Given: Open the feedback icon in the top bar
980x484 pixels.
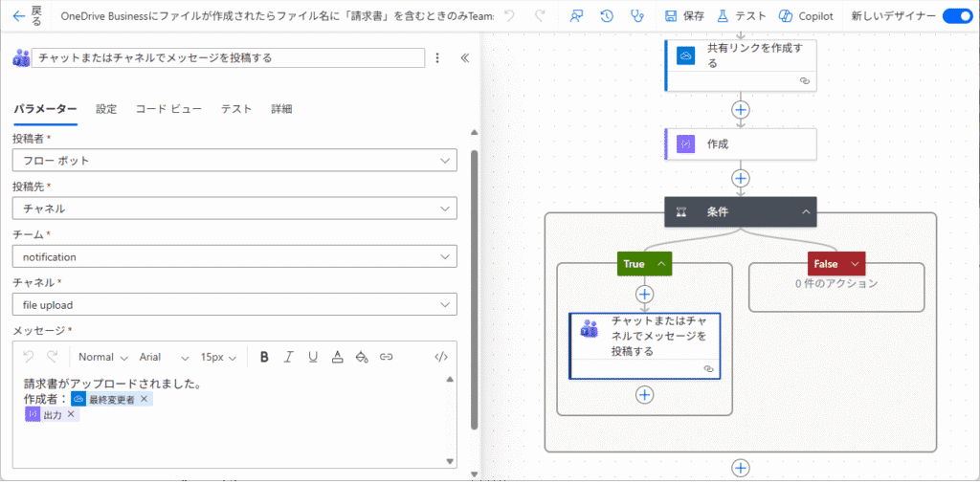Looking at the screenshot, I should click(577, 16).
